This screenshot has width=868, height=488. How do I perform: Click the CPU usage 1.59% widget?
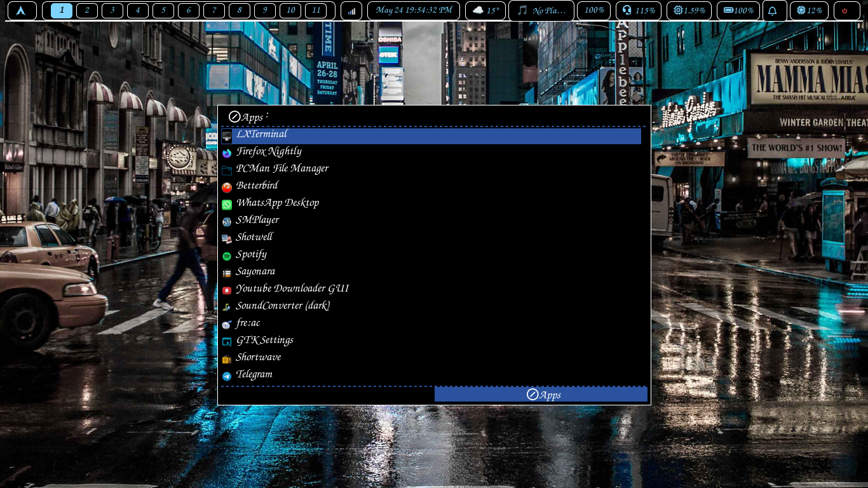coord(689,11)
